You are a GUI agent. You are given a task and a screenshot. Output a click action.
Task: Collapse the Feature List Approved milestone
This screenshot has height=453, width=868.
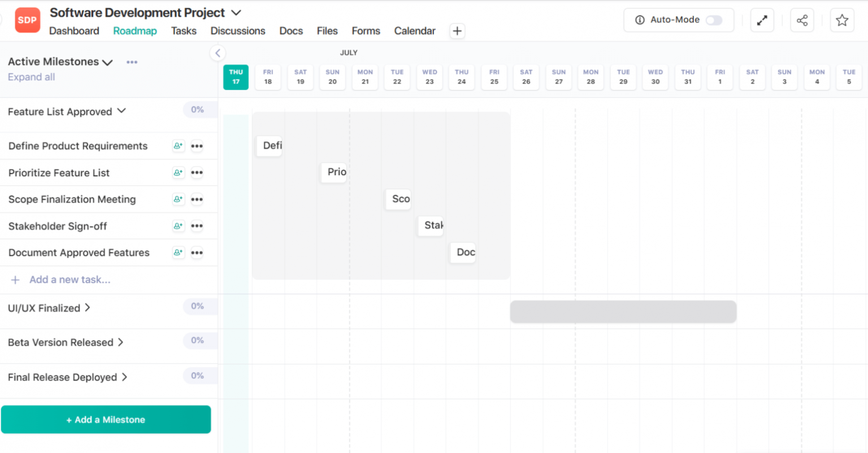pyautogui.click(x=121, y=111)
